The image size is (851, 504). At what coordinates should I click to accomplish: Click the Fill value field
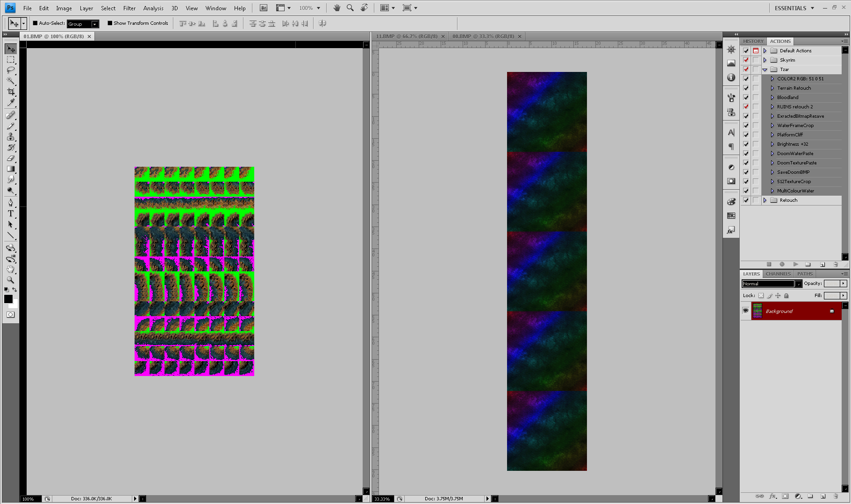coord(831,296)
